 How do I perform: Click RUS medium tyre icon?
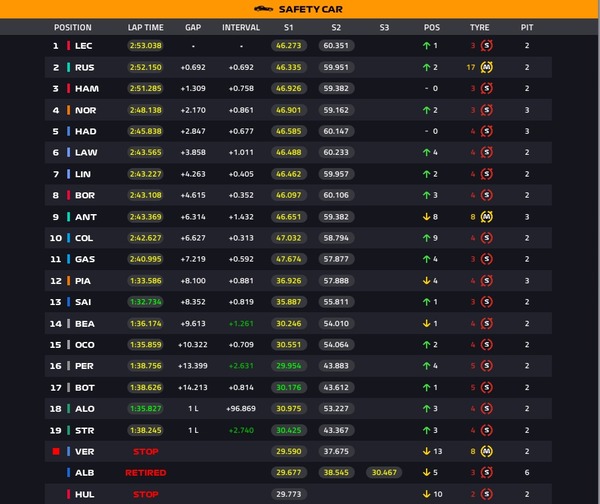[x=486, y=67]
